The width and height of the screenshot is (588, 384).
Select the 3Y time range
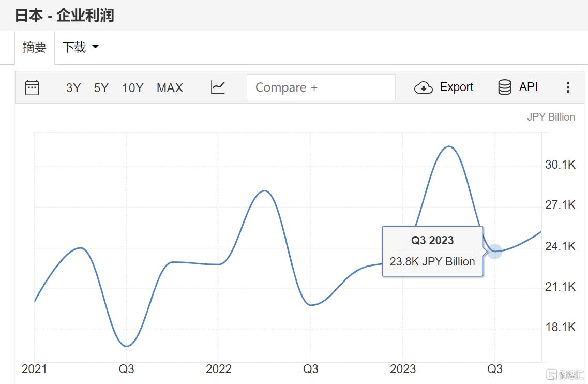pos(73,88)
